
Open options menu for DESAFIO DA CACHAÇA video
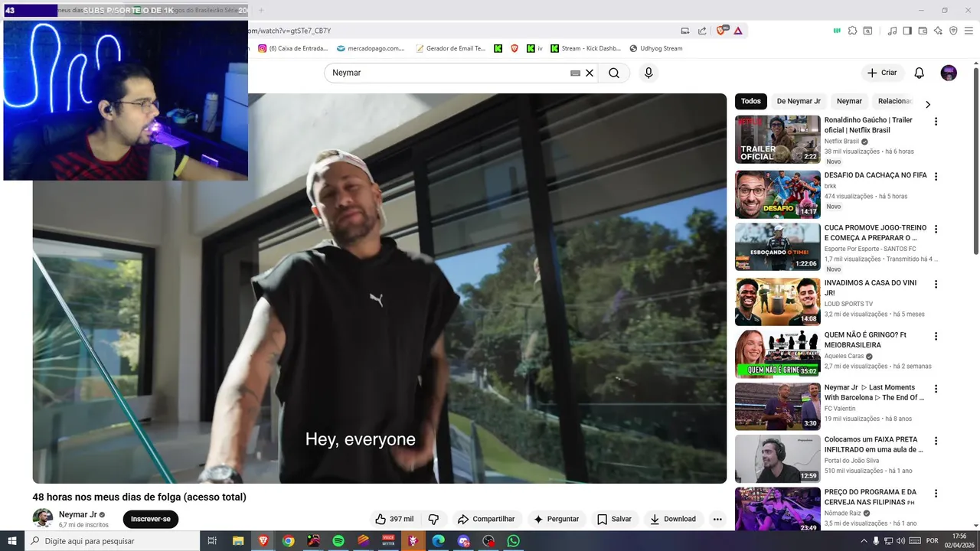pos(936,177)
